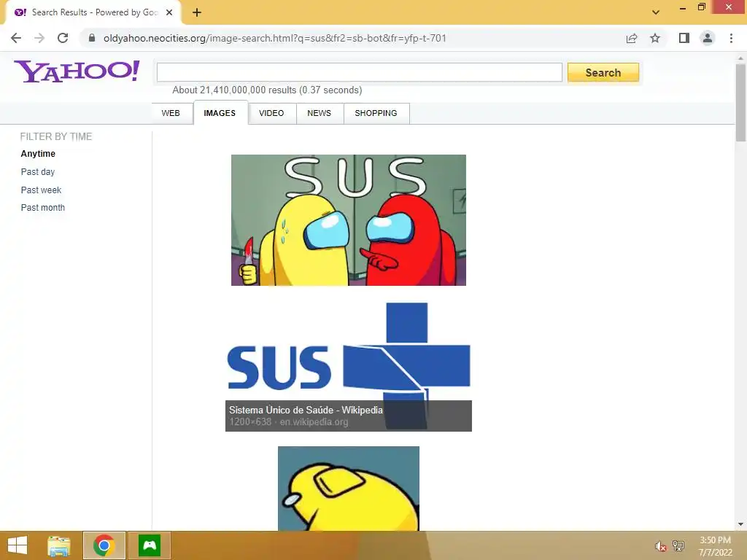This screenshot has height=560, width=747.
Task: Filter results by Past week
Action: (41, 190)
